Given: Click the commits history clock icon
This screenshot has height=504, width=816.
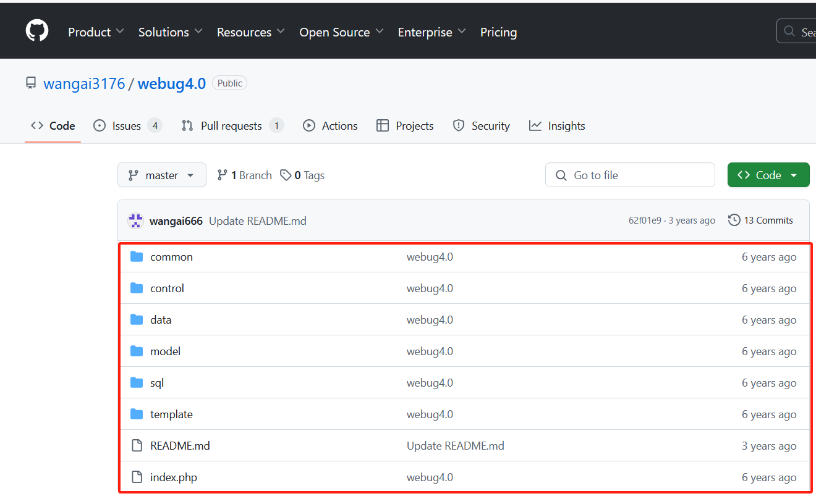Looking at the screenshot, I should click(x=734, y=220).
